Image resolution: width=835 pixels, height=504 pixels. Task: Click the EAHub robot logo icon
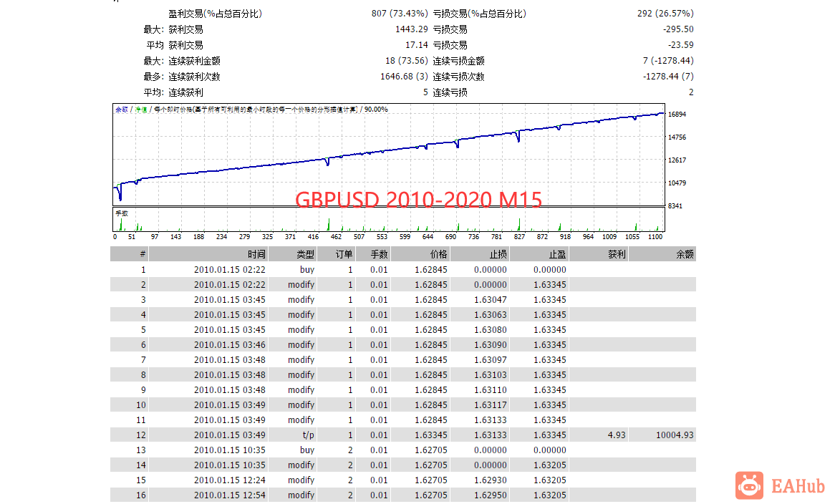[749, 485]
